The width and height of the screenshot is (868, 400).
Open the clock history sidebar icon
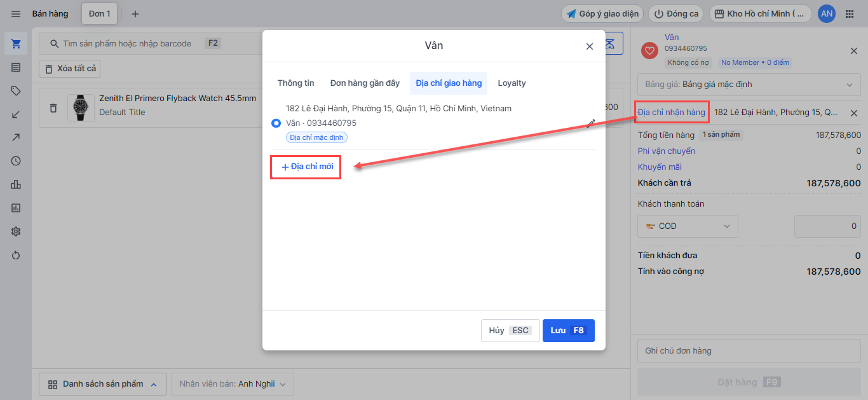tap(16, 161)
